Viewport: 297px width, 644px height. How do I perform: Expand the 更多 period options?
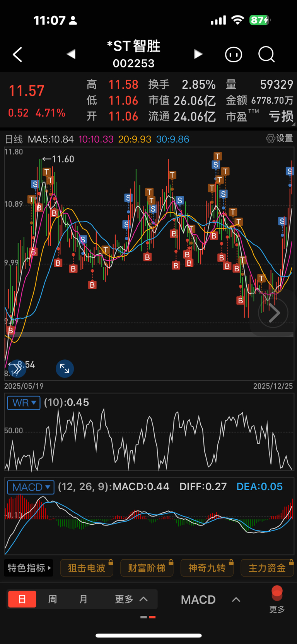point(131,599)
